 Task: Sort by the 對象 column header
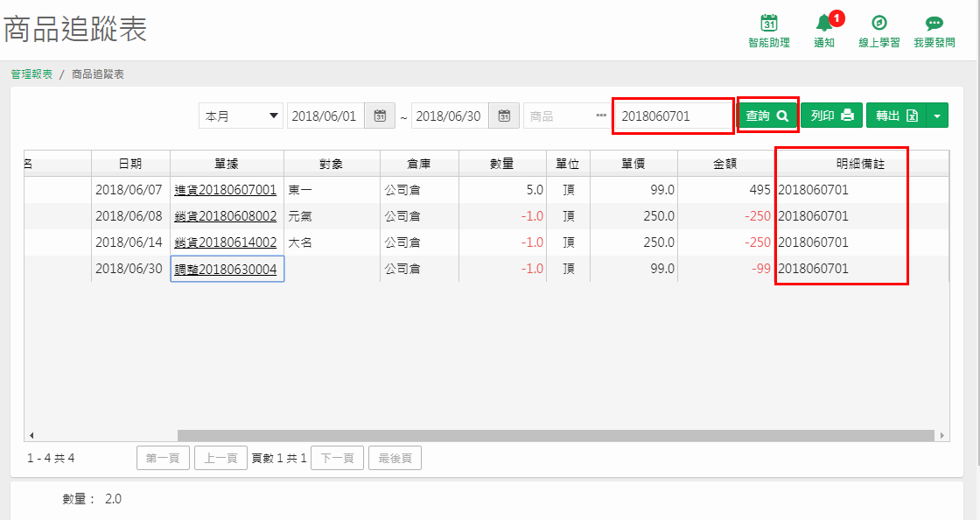tap(332, 164)
